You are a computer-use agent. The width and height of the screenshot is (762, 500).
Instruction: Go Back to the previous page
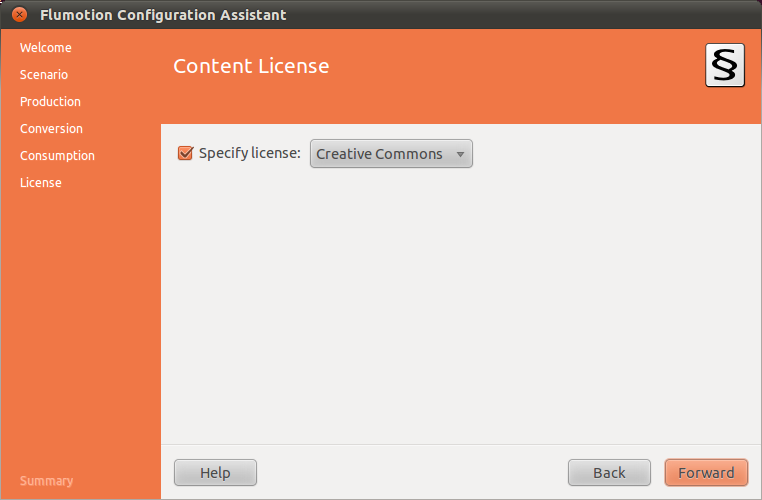(x=609, y=473)
